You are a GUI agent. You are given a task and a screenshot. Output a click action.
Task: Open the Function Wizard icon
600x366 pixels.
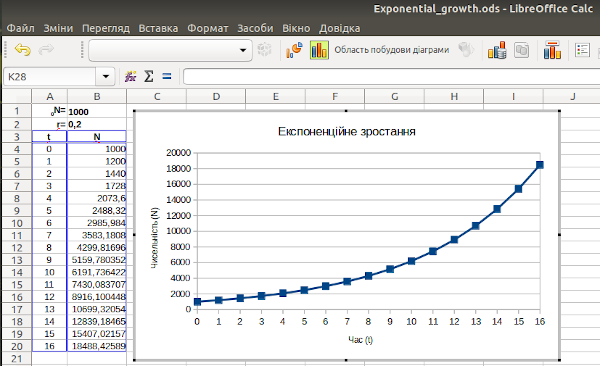tap(130, 77)
